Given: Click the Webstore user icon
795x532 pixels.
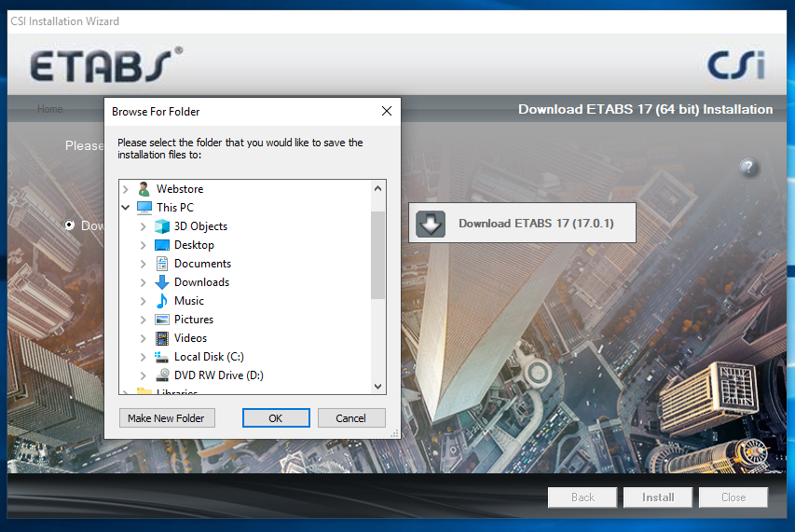Looking at the screenshot, I should [144, 189].
